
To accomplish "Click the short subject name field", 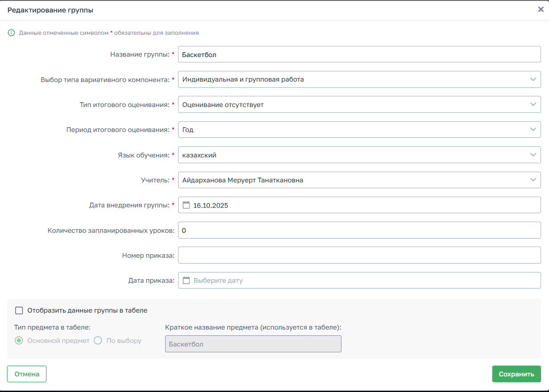I will [253, 344].
